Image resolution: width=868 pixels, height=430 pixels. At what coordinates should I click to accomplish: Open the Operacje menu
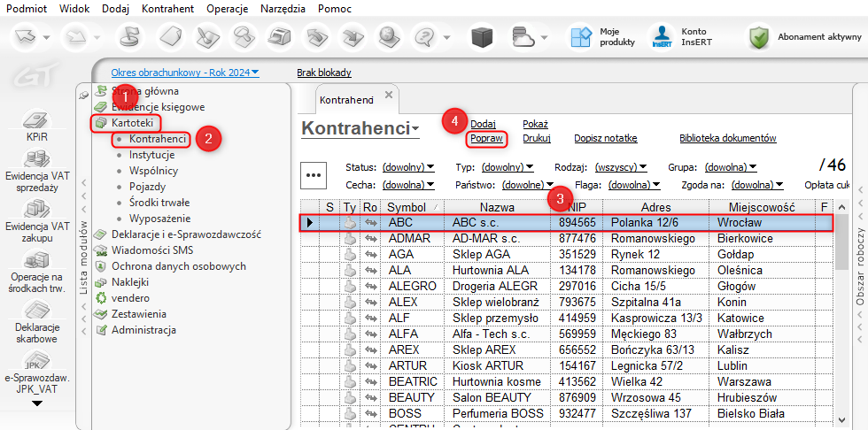227,7
